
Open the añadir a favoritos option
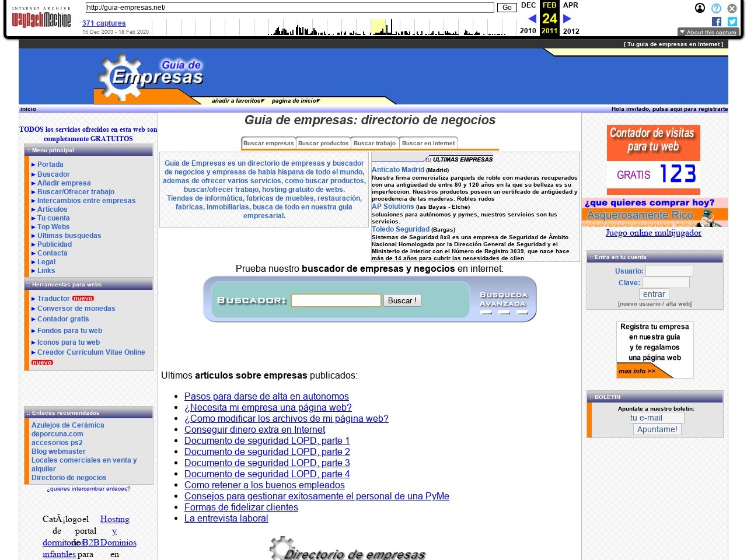coord(238,101)
